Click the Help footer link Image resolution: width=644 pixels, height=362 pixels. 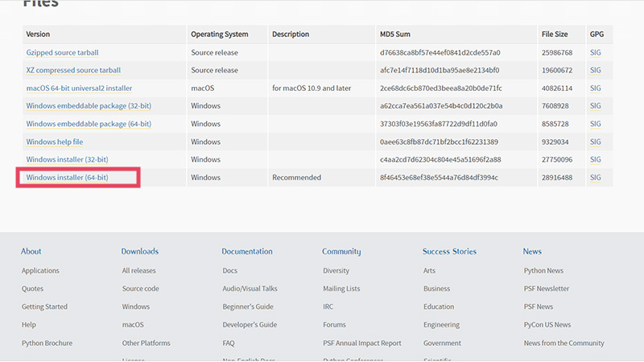pyautogui.click(x=29, y=325)
